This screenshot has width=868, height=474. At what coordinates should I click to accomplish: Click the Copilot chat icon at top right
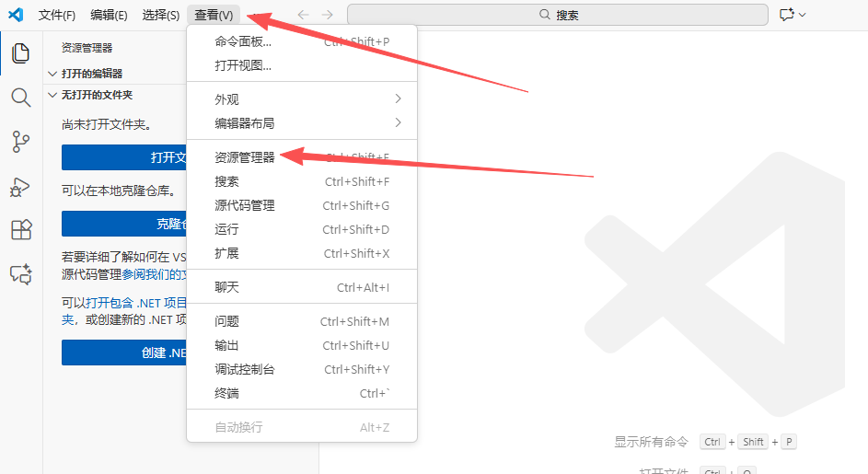tap(787, 15)
